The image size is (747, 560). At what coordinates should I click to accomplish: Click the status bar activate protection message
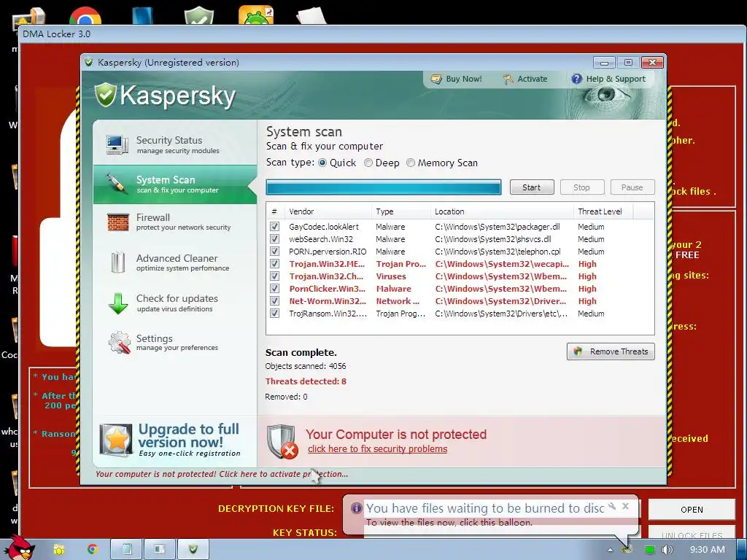click(x=222, y=474)
